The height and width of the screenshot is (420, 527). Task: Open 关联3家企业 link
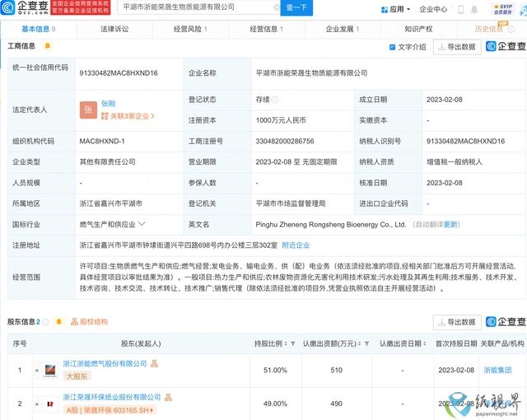point(128,116)
